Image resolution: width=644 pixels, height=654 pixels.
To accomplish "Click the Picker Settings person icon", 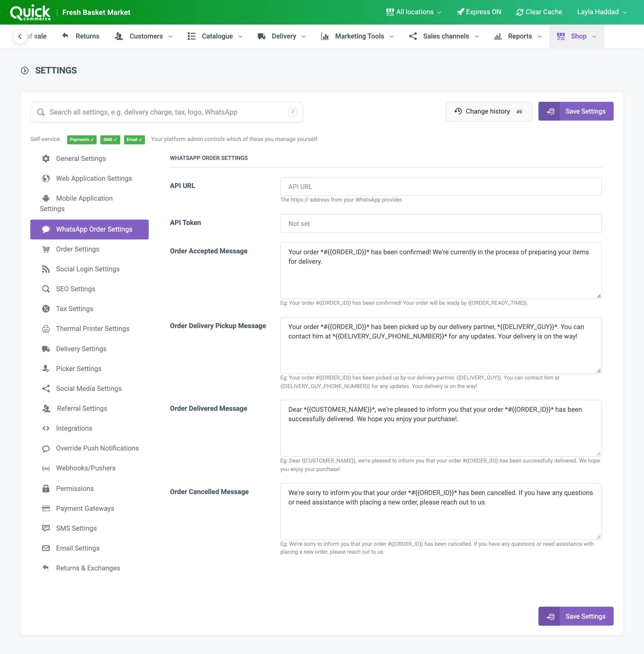I will coord(46,369).
